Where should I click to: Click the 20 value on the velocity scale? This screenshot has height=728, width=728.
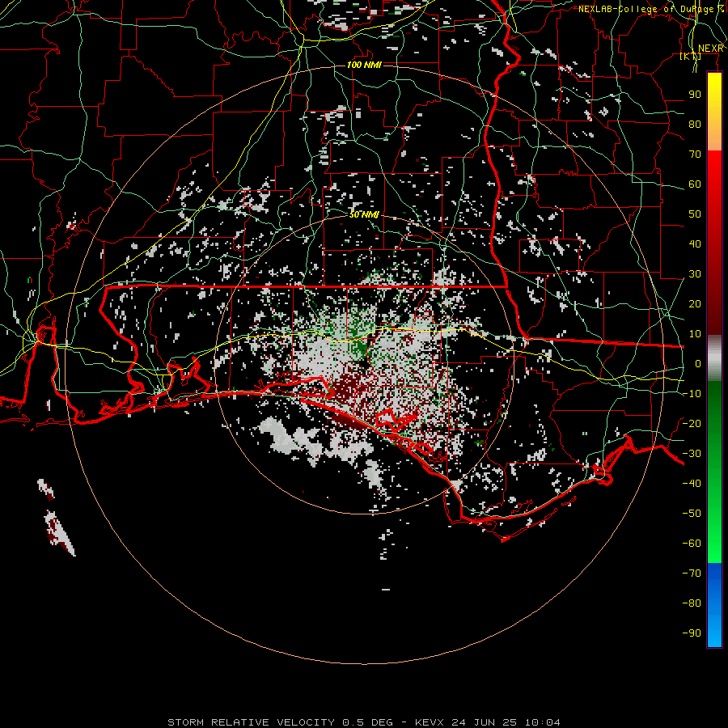coord(695,303)
